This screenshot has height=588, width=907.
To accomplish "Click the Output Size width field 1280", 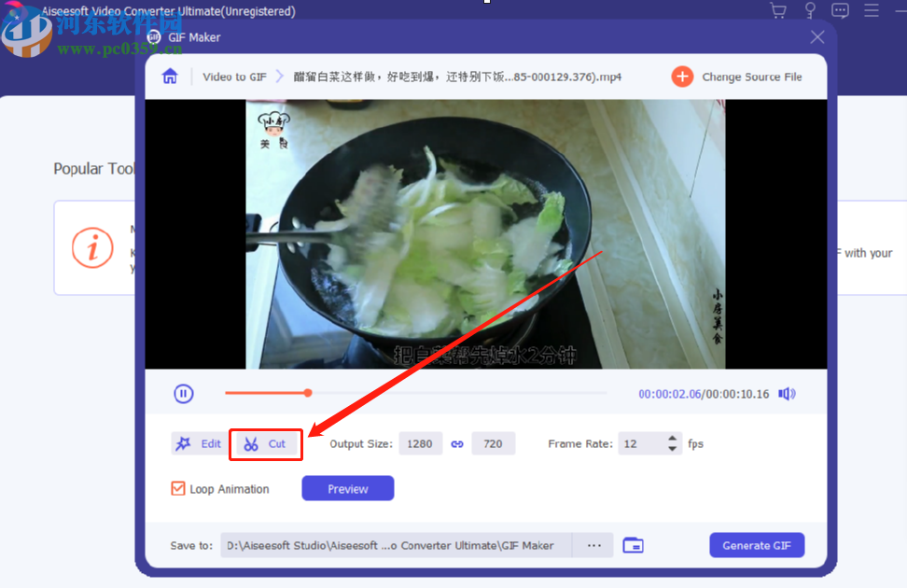I will 421,444.
